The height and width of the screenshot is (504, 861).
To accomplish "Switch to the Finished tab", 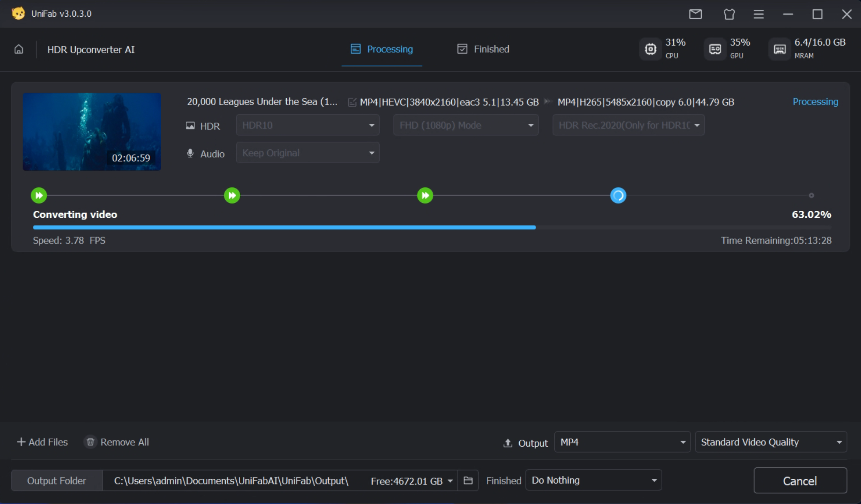I will [x=483, y=49].
